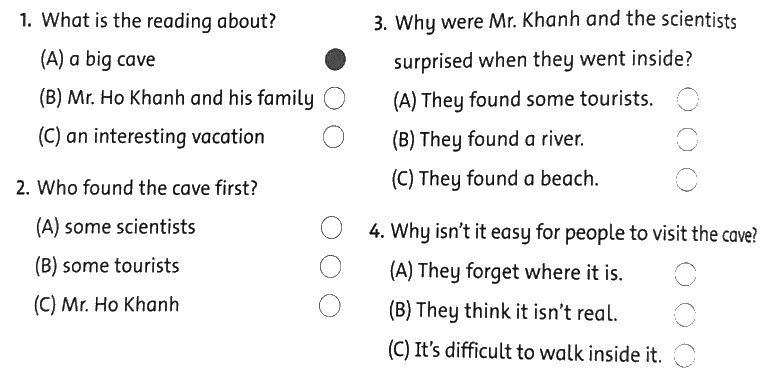Mark bubble for 'They found a river.'

687,140
